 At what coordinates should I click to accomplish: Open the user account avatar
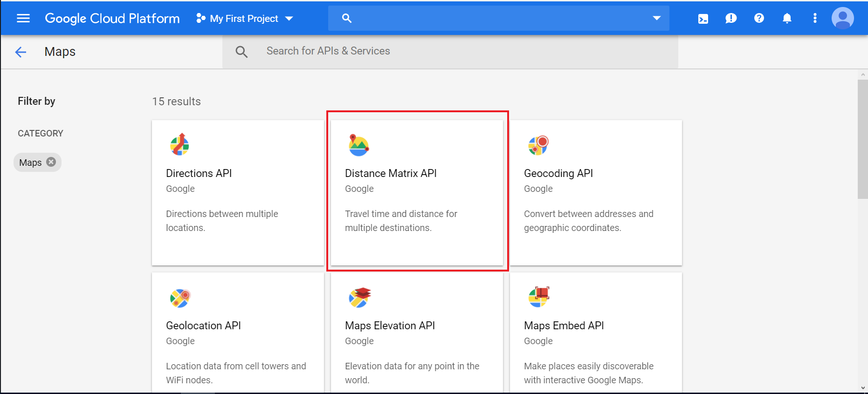click(843, 18)
